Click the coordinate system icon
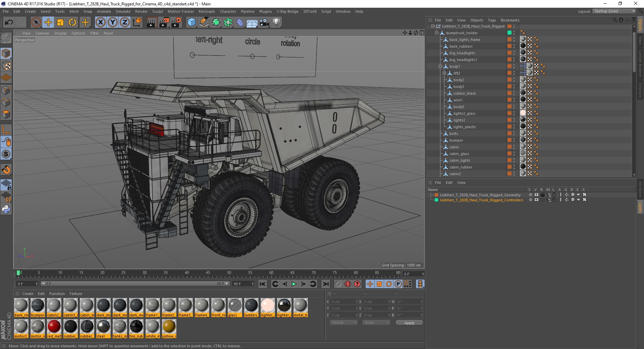Screen dimensions: 644x349 click(137, 22)
